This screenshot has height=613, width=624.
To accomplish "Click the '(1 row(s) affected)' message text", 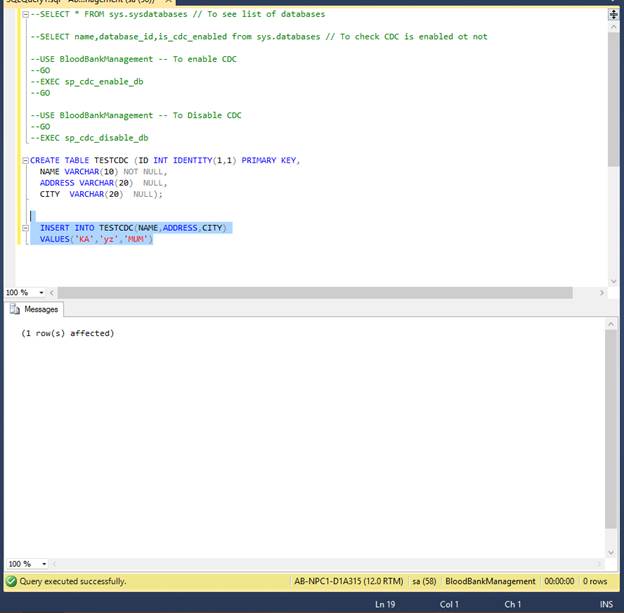I will tap(67, 333).
